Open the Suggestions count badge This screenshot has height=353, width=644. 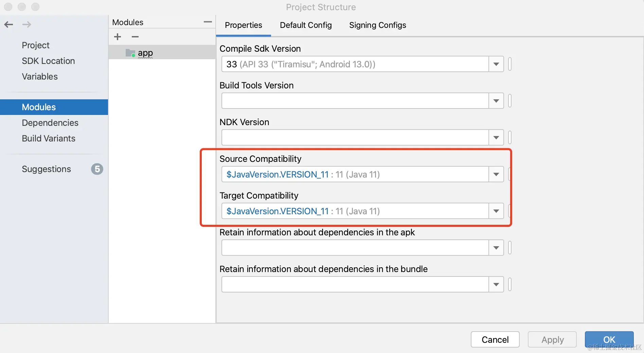point(97,169)
